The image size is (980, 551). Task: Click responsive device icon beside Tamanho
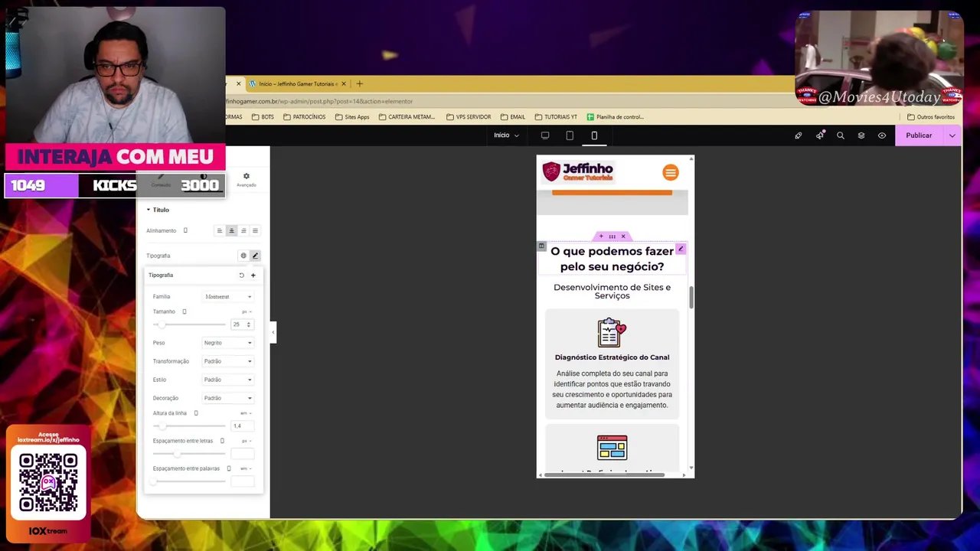(185, 311)
